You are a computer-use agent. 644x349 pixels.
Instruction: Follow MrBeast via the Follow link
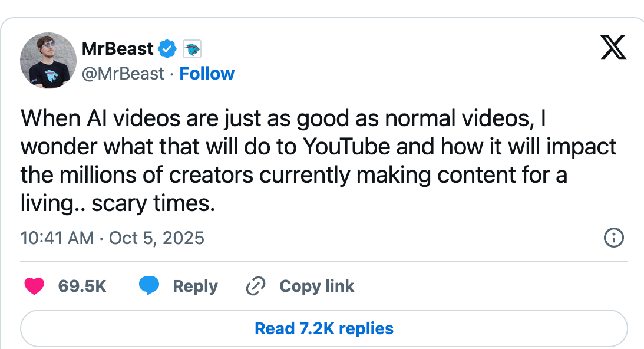pyautogui.click(x=207, y=74)
